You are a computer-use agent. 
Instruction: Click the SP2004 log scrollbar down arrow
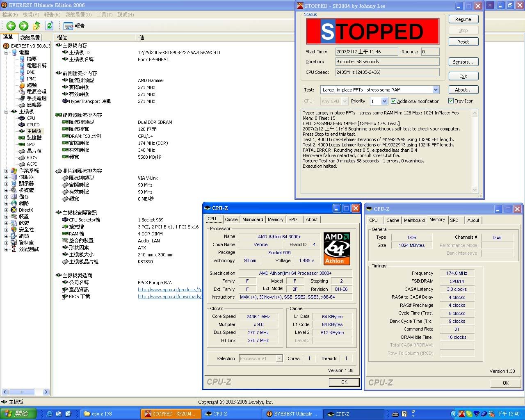475,189
